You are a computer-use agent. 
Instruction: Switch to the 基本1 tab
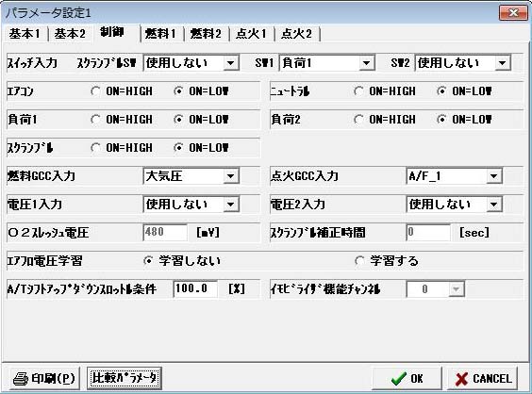pos(25,34)
